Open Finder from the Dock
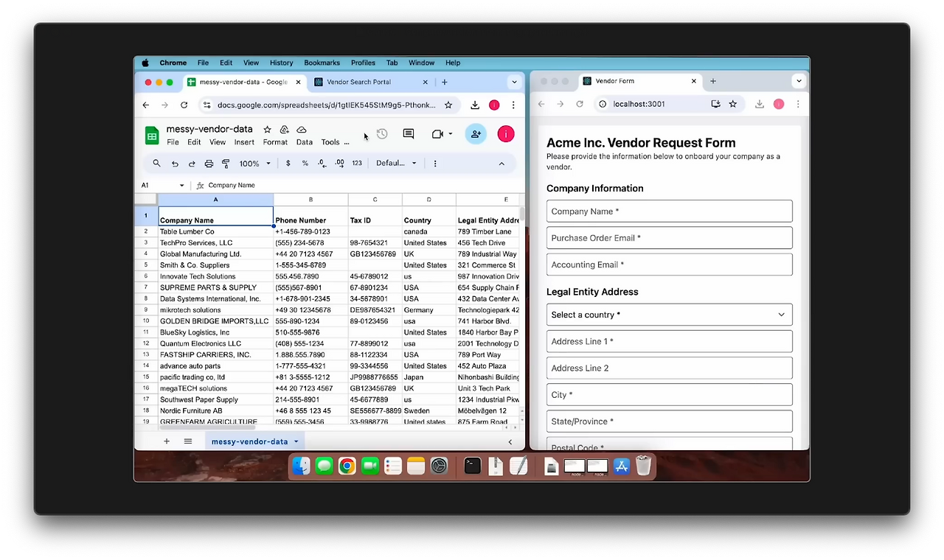This screenshot has width=944, height=560. (301, 466)
